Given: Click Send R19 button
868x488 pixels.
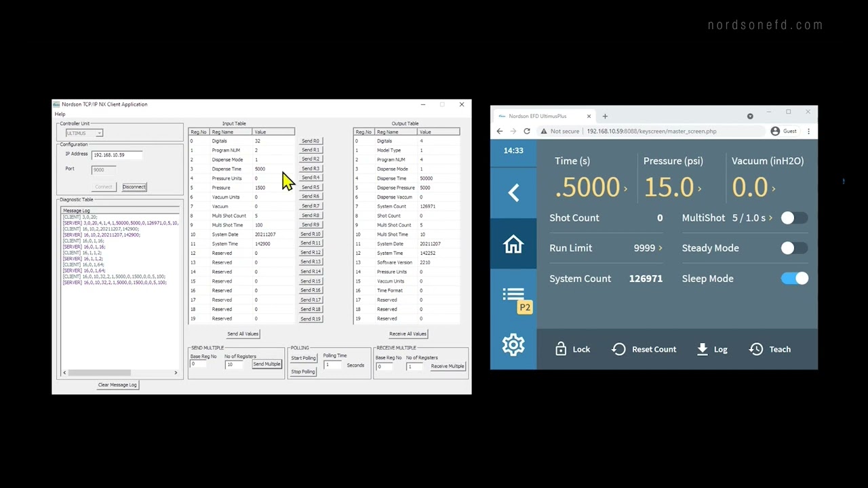Looking at the screenshot, I should point(311,319).
